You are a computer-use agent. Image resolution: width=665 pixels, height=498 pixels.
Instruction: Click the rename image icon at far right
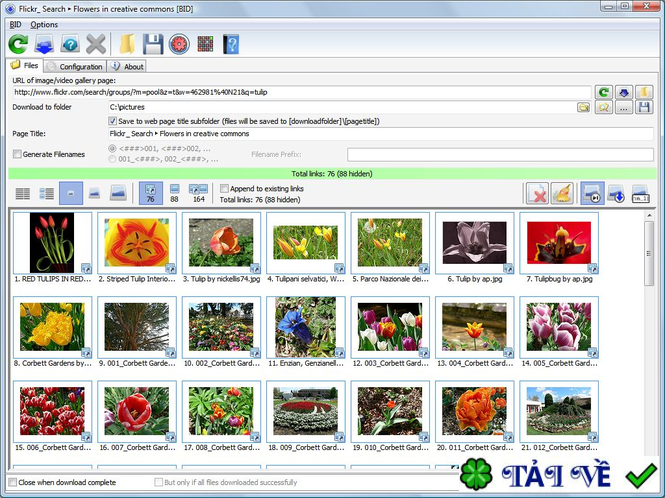point(640,193)
